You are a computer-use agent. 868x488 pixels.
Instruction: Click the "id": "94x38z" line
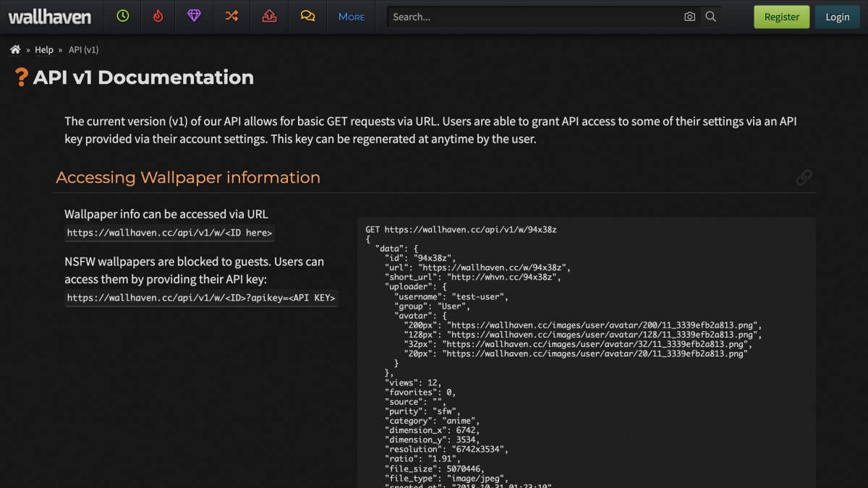[x=420, y=259]
